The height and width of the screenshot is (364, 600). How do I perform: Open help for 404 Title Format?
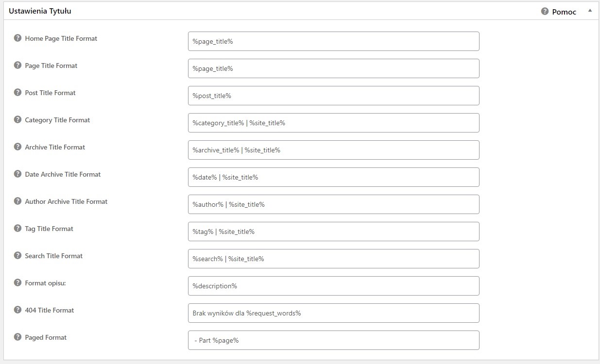click(17, 310)
